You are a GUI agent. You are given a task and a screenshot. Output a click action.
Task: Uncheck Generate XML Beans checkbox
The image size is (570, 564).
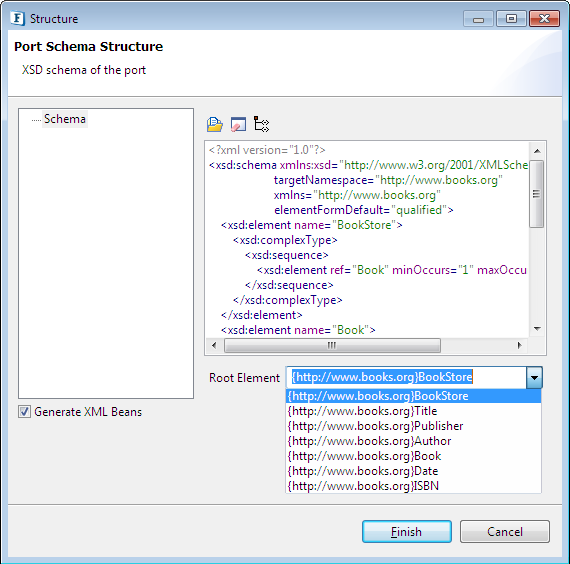pos(24,412)
